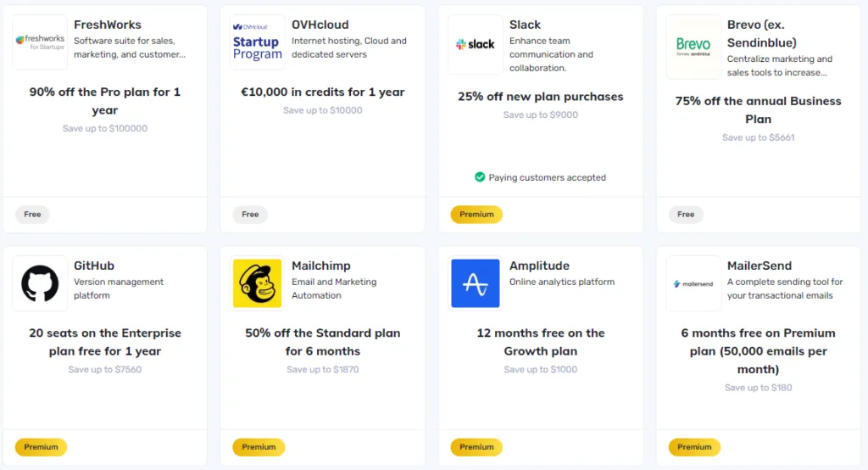Open the MailerSend title link

[x=759, y=266]
